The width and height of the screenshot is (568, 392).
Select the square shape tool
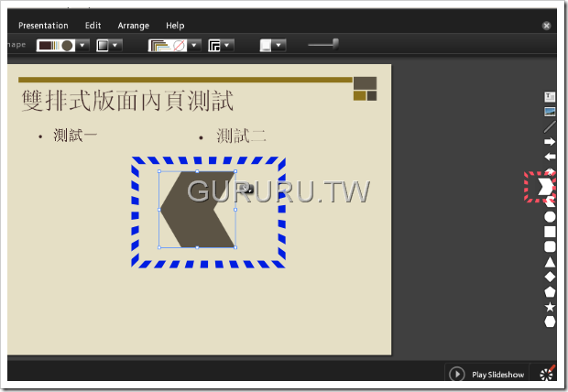[x=550, y=232]
